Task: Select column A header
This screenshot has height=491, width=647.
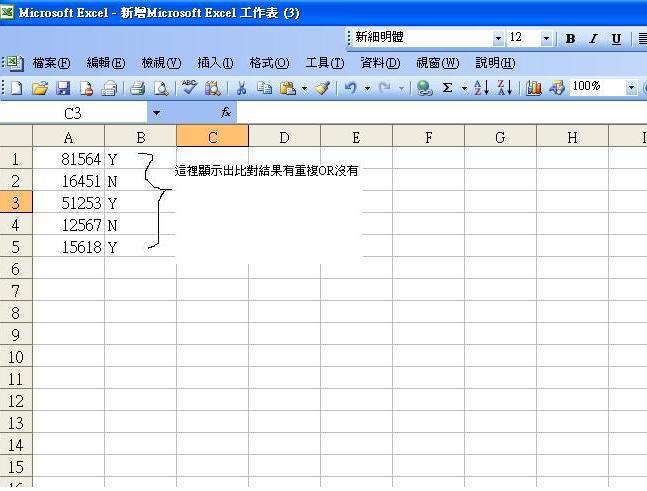Action: [x=68, y=137]
